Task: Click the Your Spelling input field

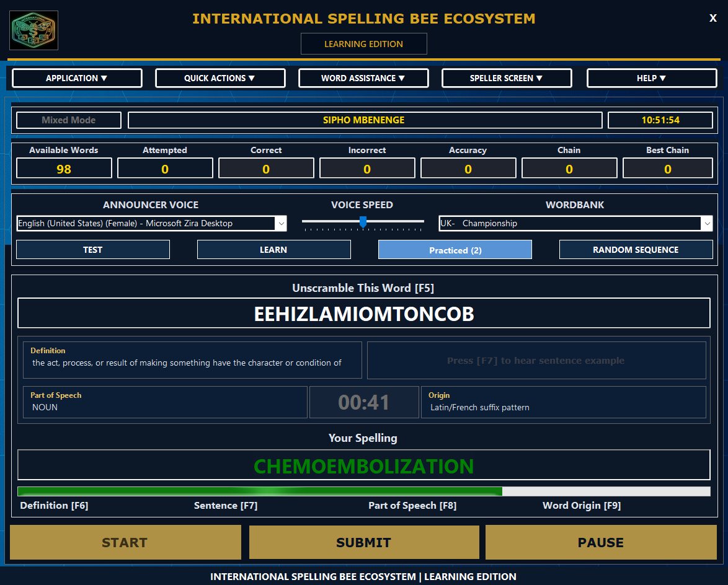Action: click(364, 465)
